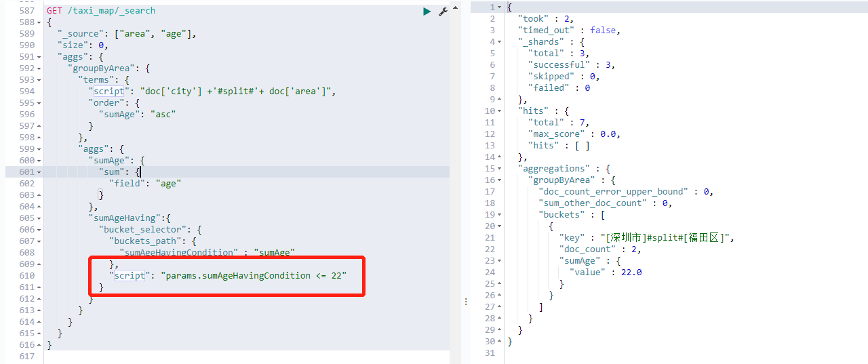Fold the "aggregations" block in the response
This screenshot has width=868, height=364.
(499, 168)
